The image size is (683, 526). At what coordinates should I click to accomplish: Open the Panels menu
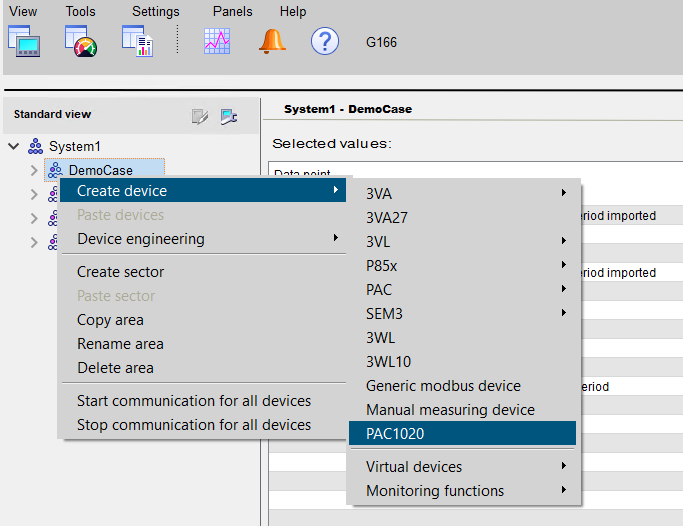tap(233, 11)
